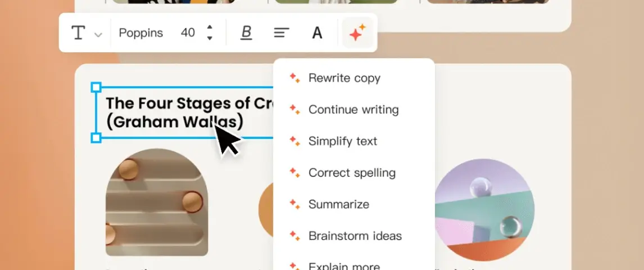Run Correct spelling on the text
Screen dimensions: 644x270
(x=352, y=173)
